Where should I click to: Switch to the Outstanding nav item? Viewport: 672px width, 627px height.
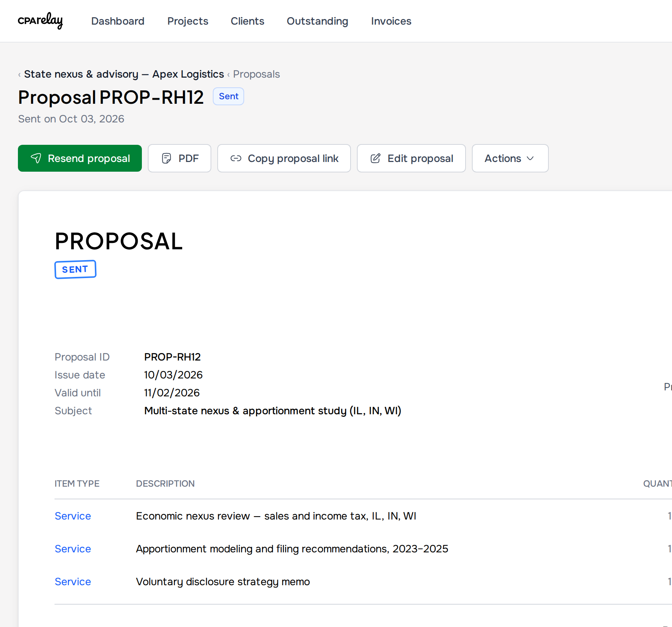pos(317,21)
